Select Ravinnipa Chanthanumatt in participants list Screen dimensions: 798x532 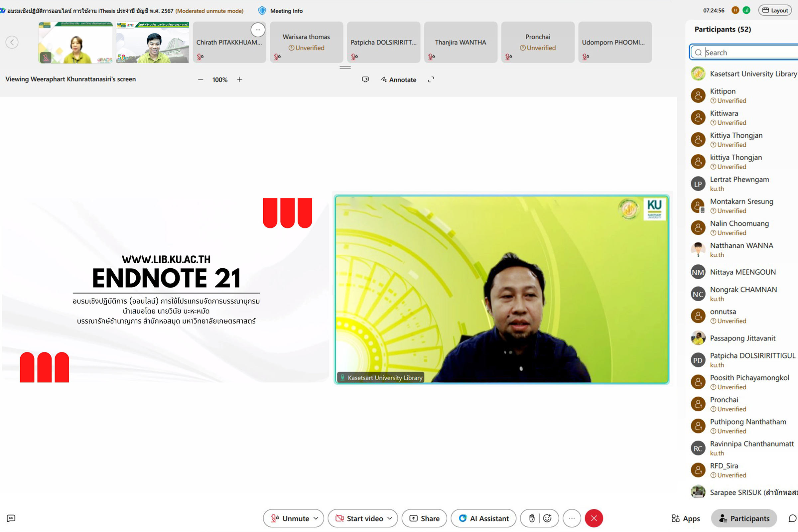click(744, 449)
